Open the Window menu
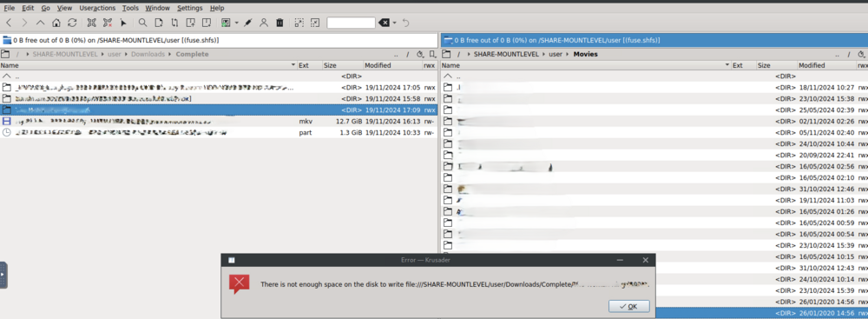This screenshot has width=868, height=319. tap(158, 9)
